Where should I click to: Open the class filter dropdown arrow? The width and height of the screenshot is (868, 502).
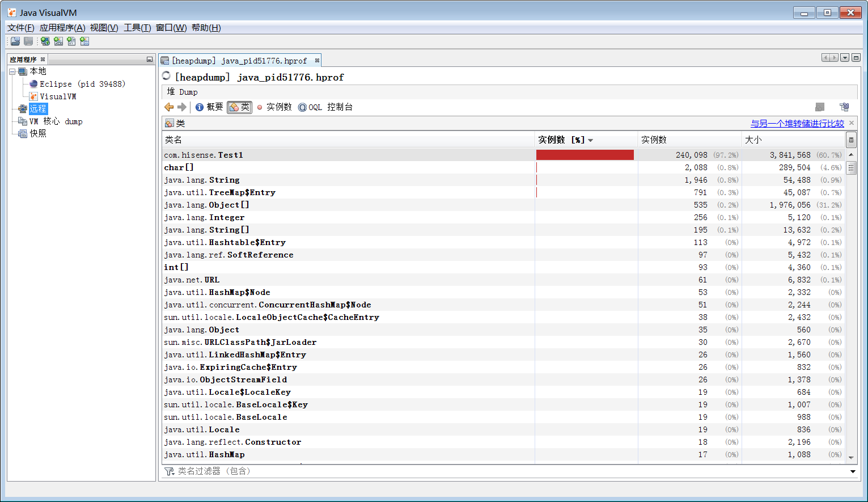point(853,471)
